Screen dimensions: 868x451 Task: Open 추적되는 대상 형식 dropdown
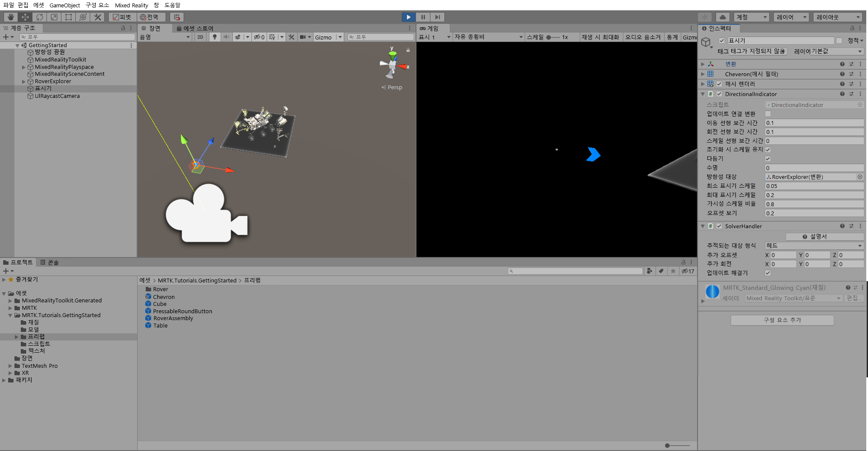tap(813, 246)
